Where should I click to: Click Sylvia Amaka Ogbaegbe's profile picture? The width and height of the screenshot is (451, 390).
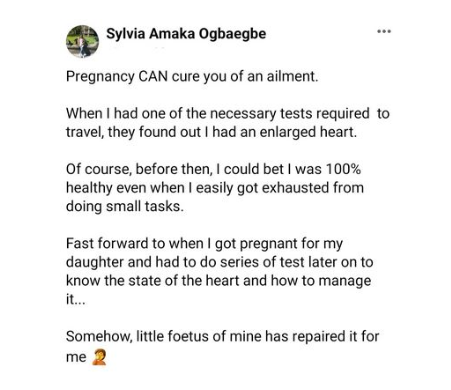pyautogui.click(x=82, y=41)
